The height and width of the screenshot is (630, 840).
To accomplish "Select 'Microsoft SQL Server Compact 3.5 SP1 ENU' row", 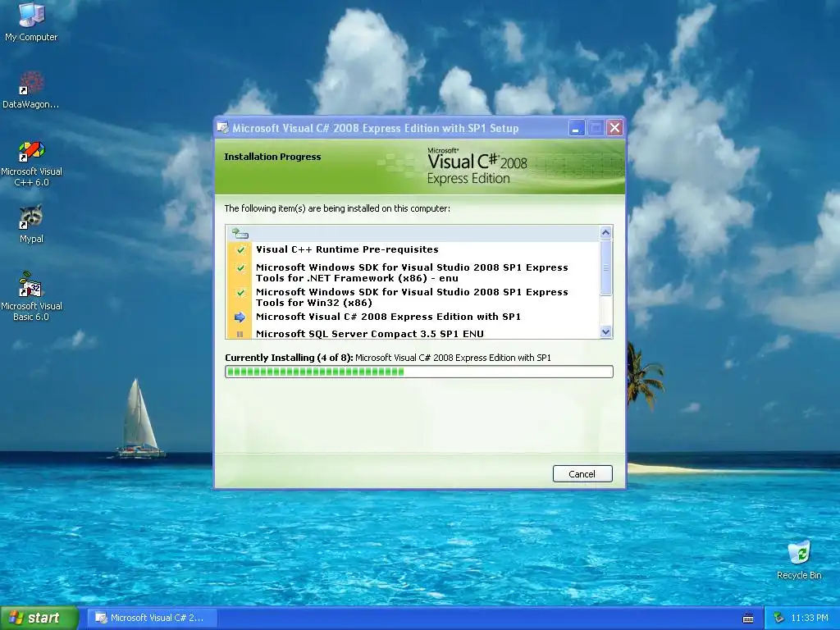I will 413,333.
